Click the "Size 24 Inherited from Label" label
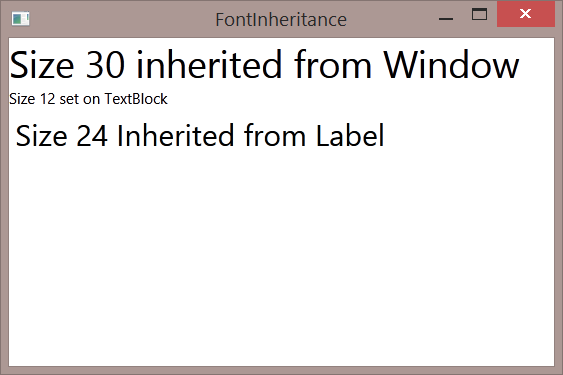Viewport: 563px width, 375px height. (x=200, y=136)
